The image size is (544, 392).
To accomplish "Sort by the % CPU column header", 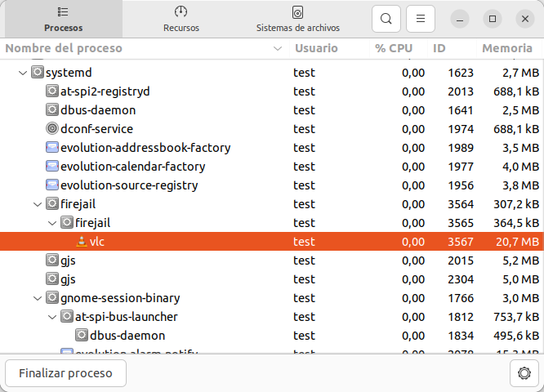I will (393, 48).
